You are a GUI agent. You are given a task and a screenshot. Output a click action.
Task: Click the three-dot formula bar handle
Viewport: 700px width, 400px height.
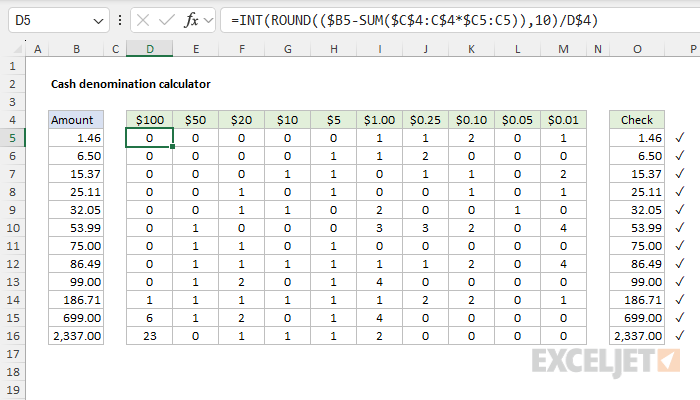coord(120,20)
